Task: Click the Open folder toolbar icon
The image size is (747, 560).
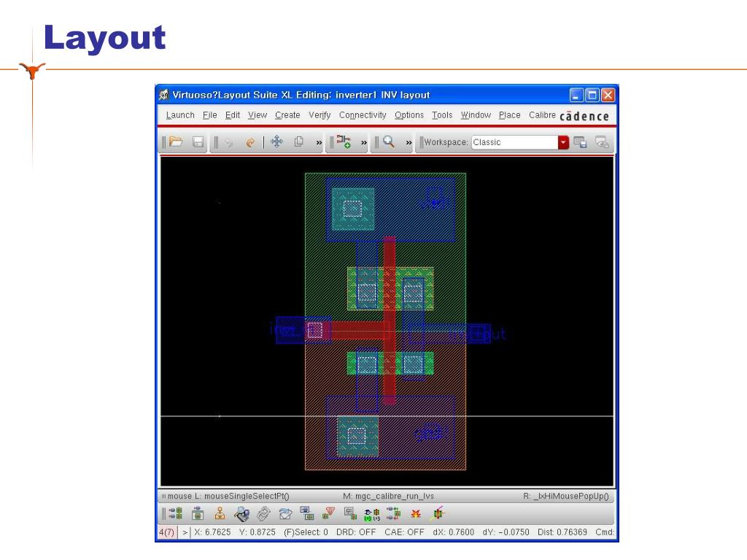Action: point(176,141)
